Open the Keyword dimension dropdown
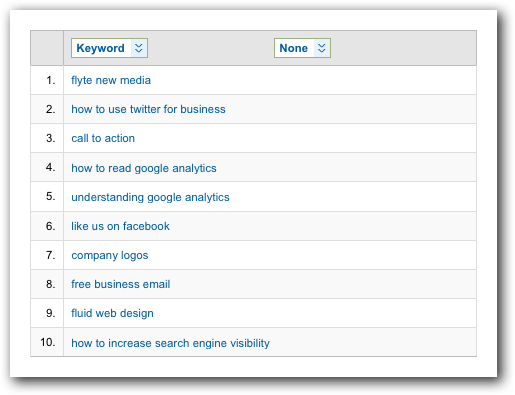The width and height of the screenshot is (515, 395). tap(109, 48)
